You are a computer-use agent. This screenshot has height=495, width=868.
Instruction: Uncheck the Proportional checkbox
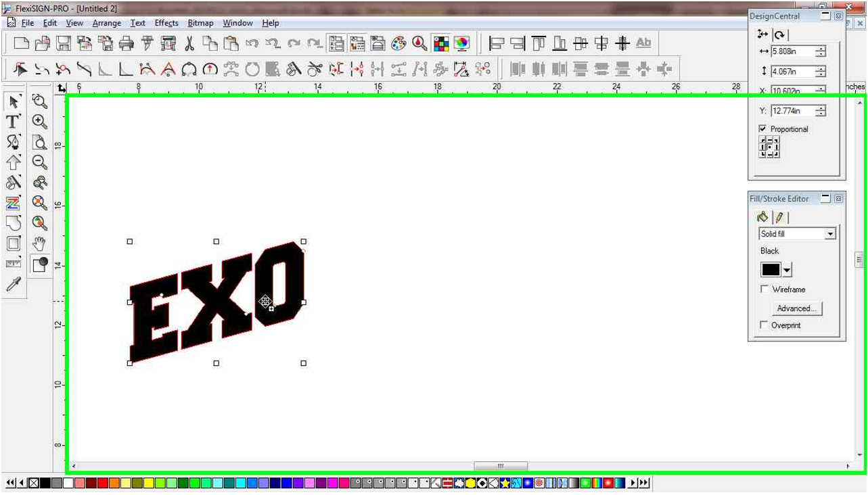tap(762, 128)
